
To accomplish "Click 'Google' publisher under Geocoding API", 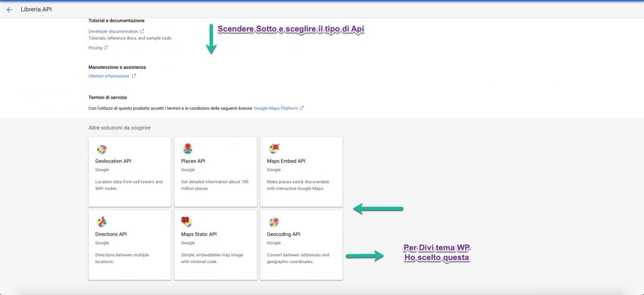I will coord(273,243).
